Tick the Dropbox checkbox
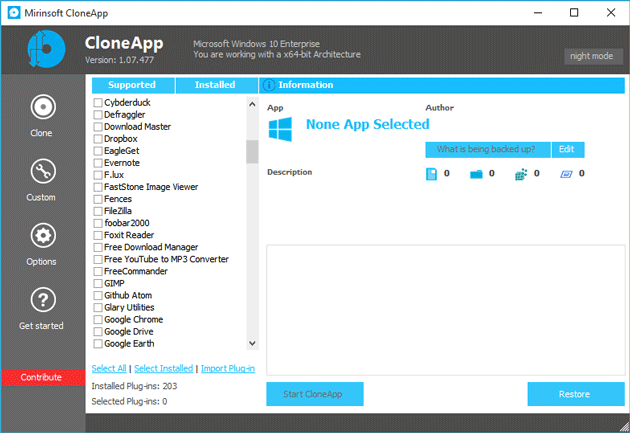The width and height of the screenshot is (630, 433). [x=98, y=139]
